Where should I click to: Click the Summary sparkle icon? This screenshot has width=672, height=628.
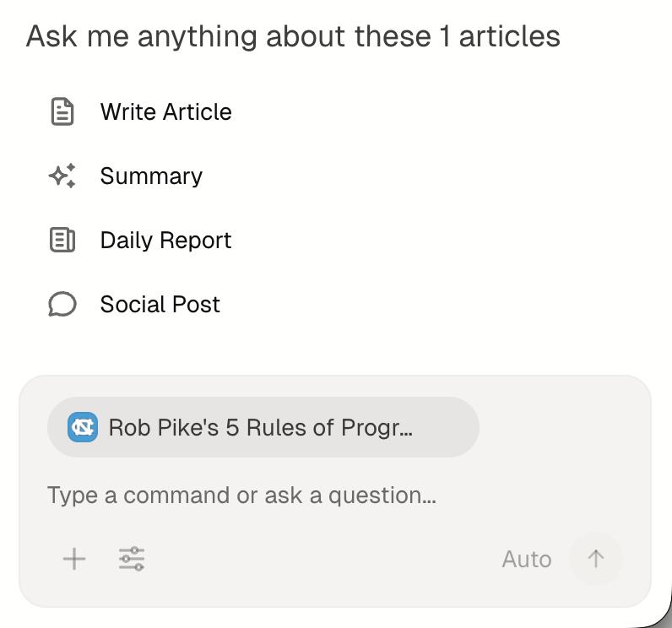point(62,176)
